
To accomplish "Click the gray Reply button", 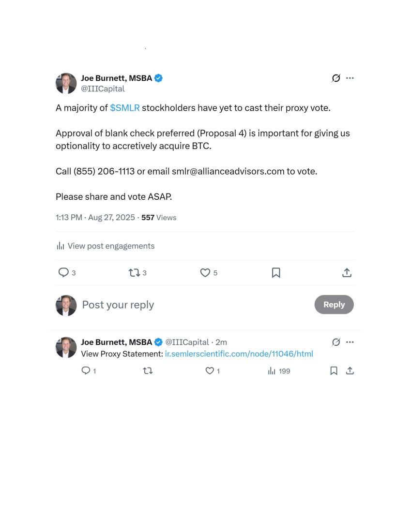I will pyautogui.click(x=334, y=304).
